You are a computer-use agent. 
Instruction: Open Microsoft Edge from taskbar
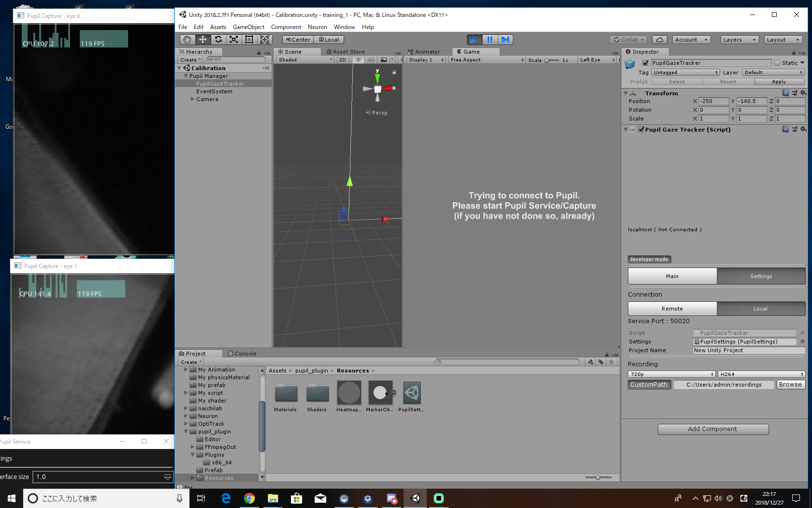click(226, 498)
